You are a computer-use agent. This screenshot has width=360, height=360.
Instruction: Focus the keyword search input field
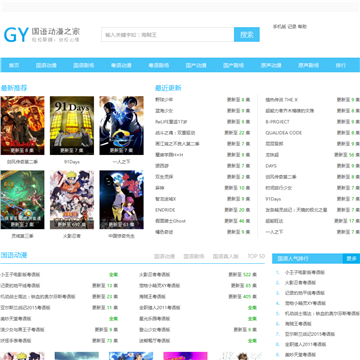[168, 35]
